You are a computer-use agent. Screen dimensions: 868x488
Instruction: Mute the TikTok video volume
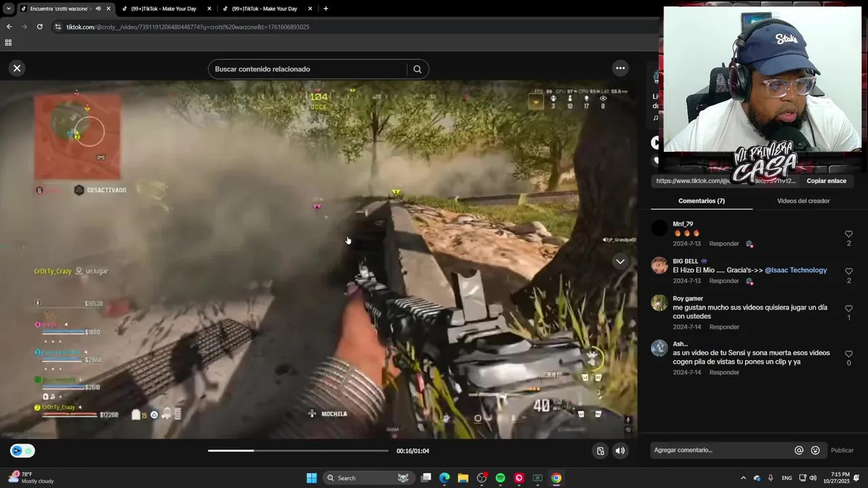click(x=620, y=451)
